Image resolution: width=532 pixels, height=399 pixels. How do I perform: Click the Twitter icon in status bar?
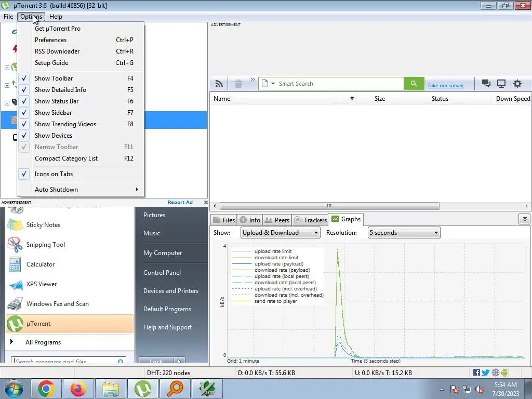click(486, 373)
